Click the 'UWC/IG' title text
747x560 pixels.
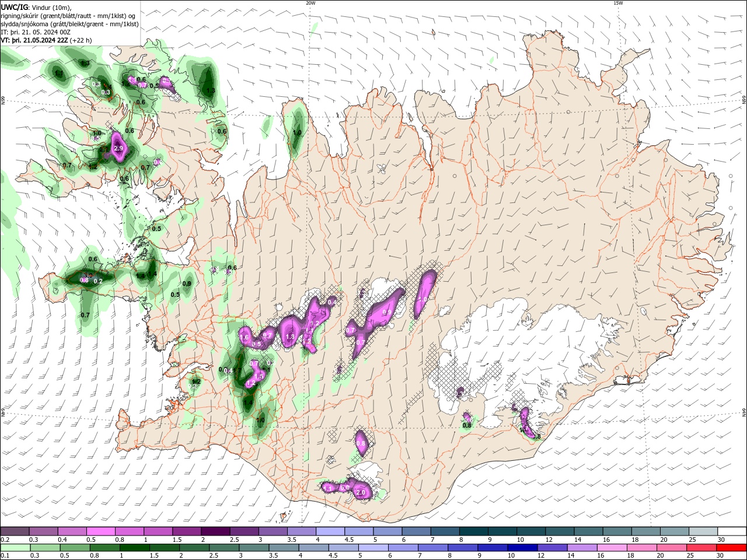(x=14, y=7)
